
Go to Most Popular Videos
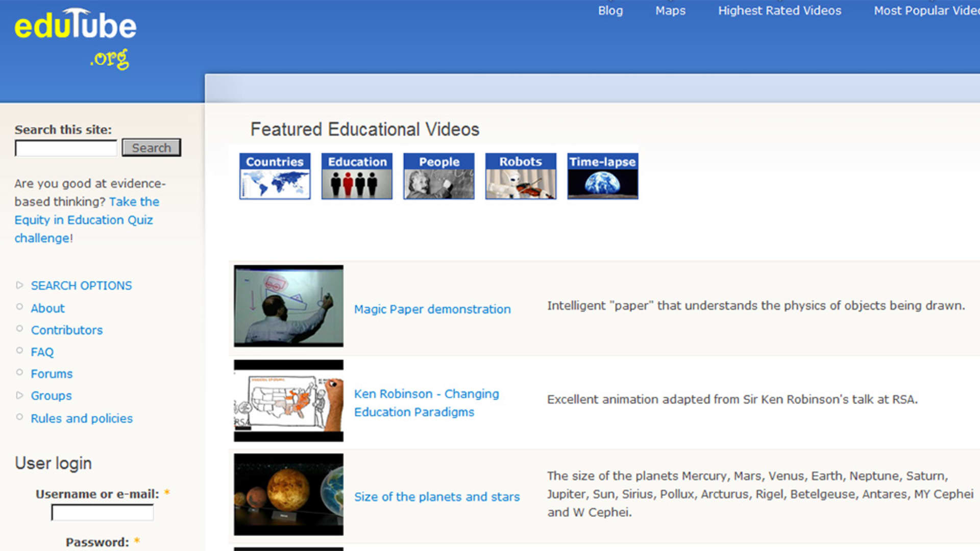[926, 10]
